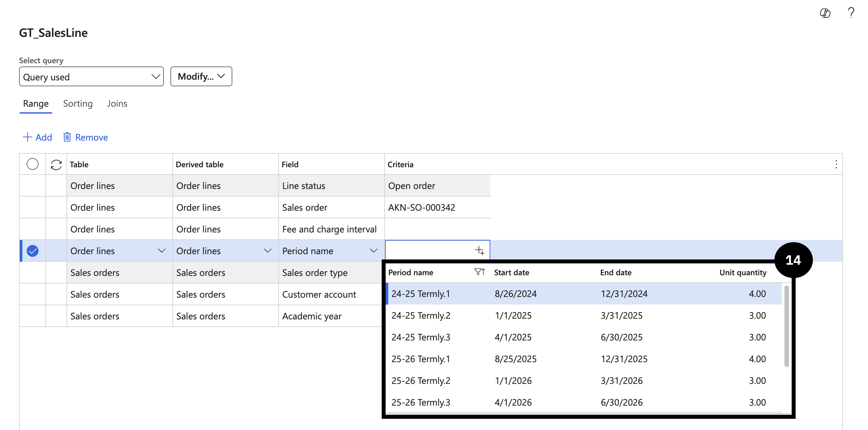Click the 'Open order' criteria cell

click(437, 185)
